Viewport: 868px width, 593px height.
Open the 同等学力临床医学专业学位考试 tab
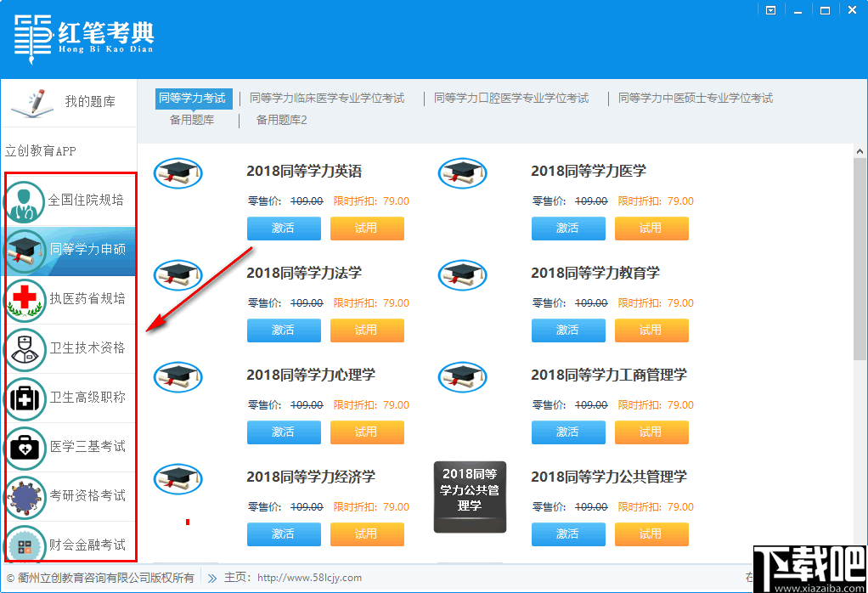click(324, 98)
